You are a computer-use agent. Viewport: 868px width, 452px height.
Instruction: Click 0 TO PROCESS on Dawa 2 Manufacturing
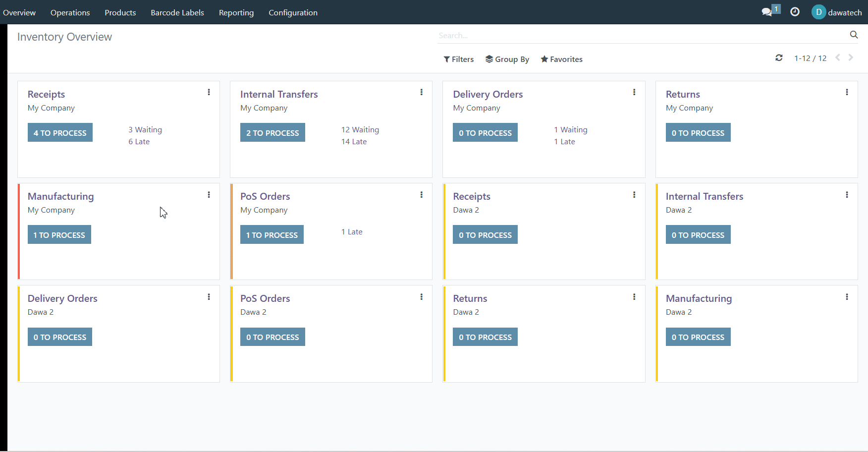point(698,337)
